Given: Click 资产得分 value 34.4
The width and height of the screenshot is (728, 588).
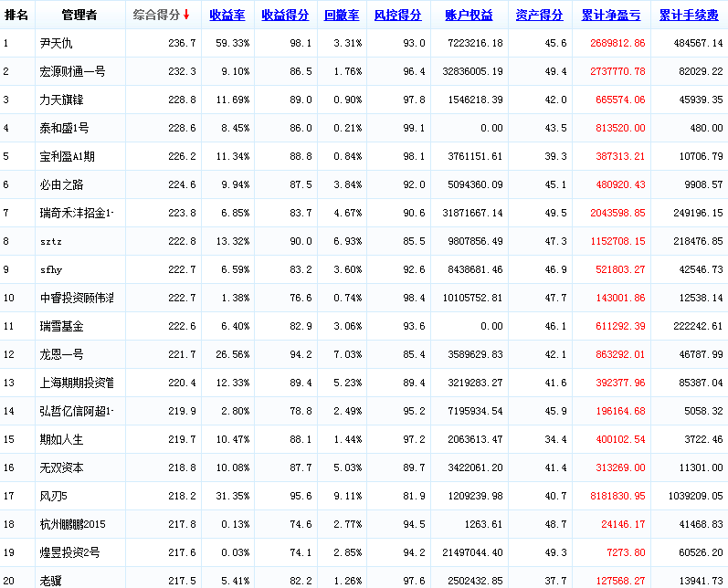Looking at the screenshot, I should pos(555,439).
